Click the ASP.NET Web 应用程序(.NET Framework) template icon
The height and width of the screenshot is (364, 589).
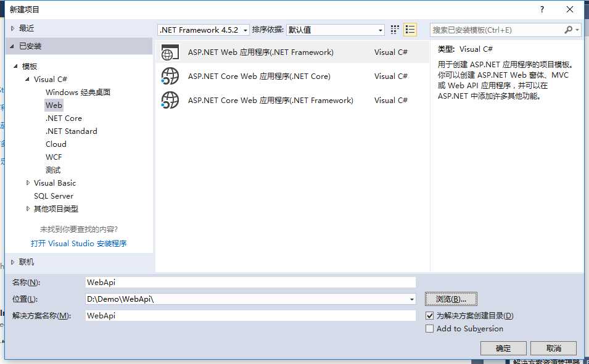[x=170, y=52]
